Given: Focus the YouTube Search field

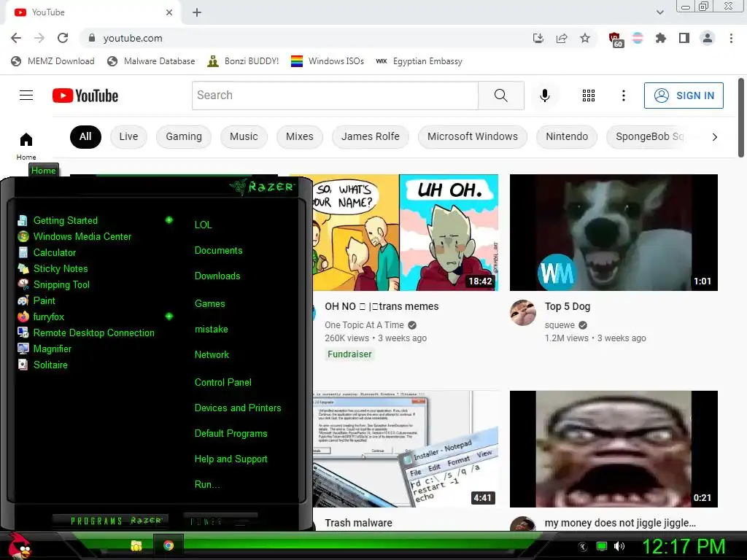Looking at the screenshot, I should [335, 96].
